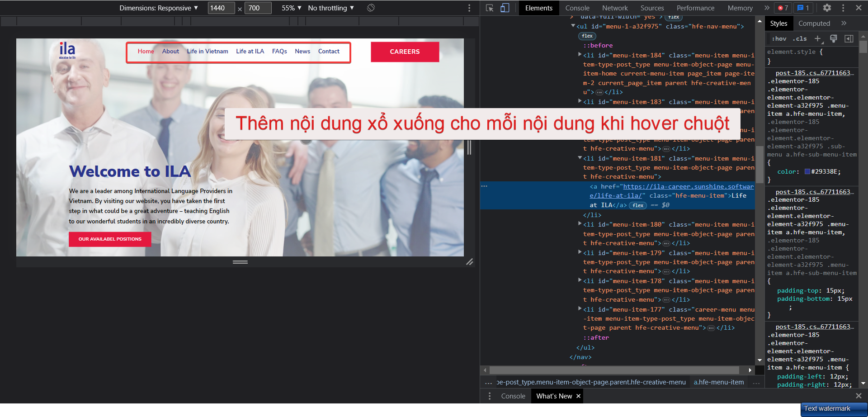Switch to the Console panel tab

pos(577,8)
